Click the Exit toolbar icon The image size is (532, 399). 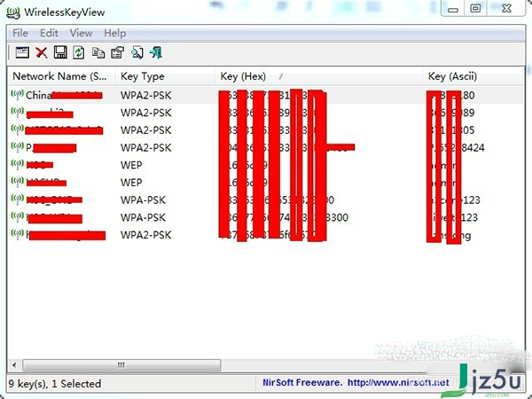[x=157, y=52]
